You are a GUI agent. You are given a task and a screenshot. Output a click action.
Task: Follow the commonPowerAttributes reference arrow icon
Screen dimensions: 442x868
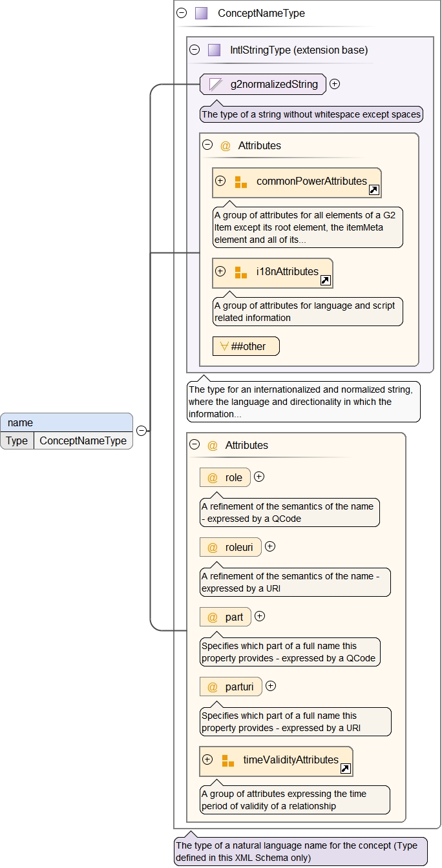coord(374,190)
